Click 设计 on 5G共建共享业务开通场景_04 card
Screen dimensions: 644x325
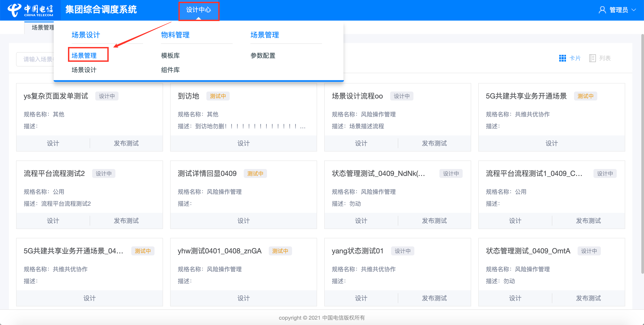89,298
